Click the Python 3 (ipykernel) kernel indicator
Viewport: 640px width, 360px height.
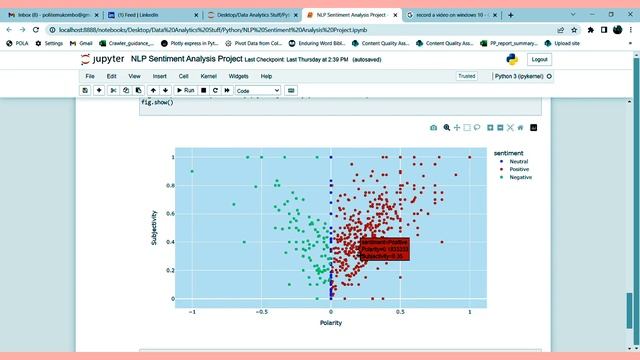(x=523, y=76)
